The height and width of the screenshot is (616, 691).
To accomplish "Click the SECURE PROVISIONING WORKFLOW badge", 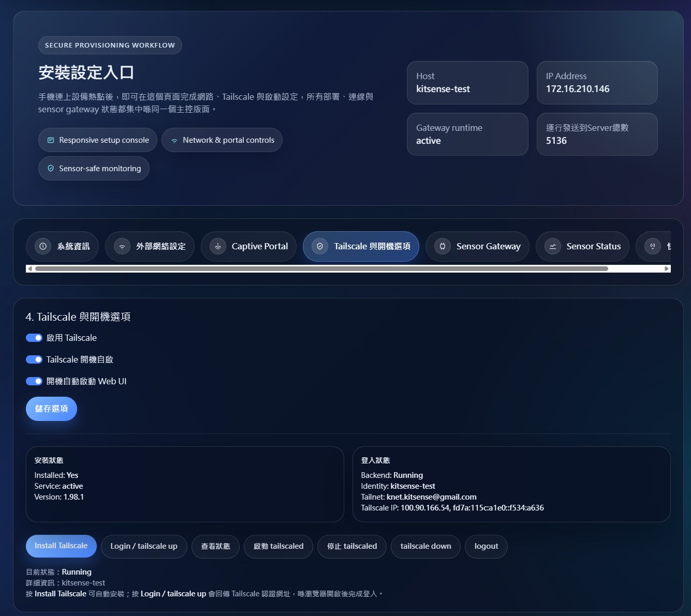I will coord(110,45).
